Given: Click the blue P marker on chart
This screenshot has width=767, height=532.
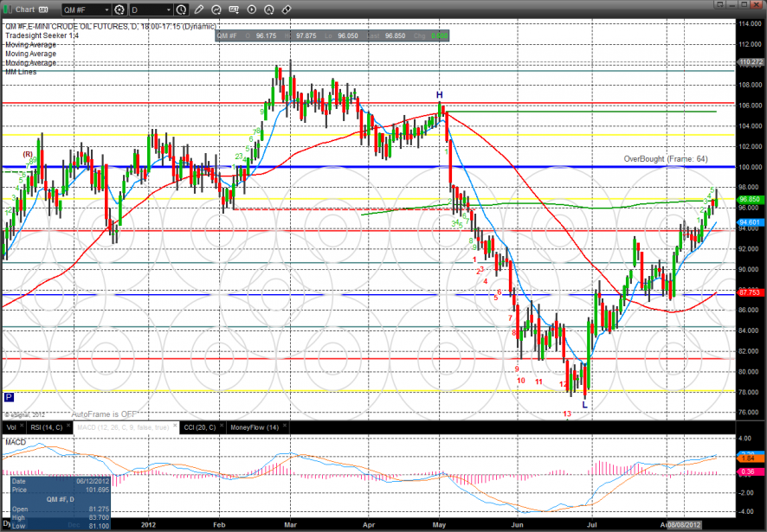Looking at the screenshot, I should [9, 397].
